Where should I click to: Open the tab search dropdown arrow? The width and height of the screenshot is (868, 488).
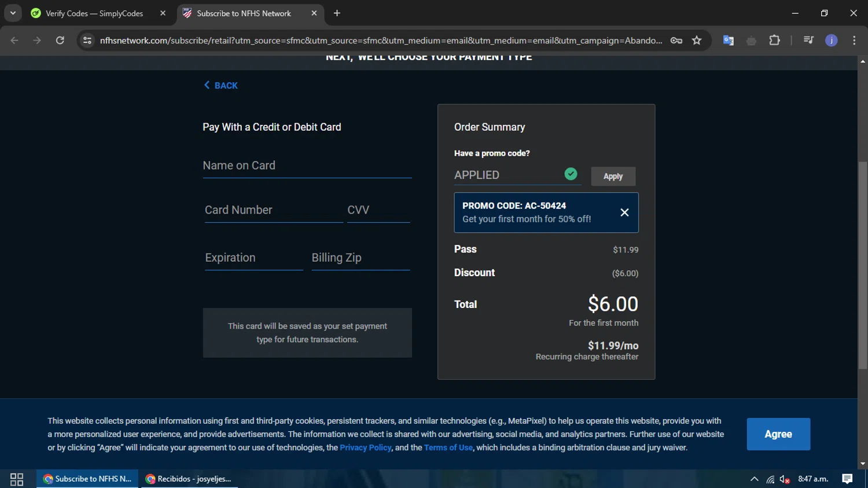(x=13, y=13)
